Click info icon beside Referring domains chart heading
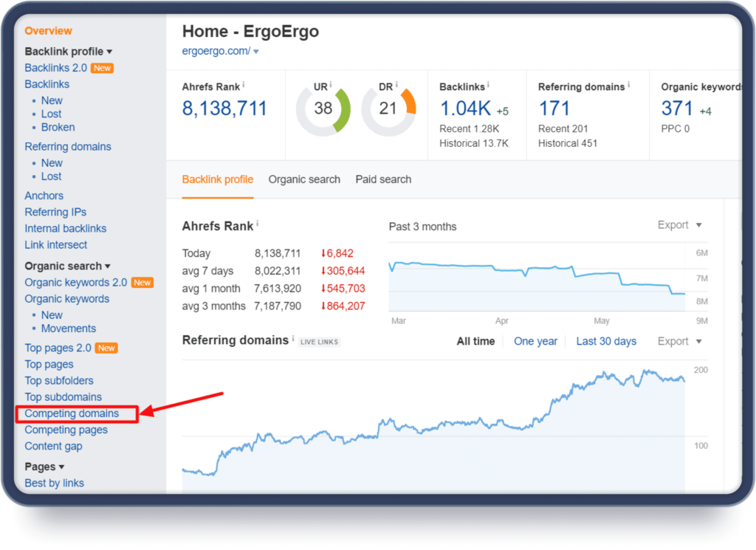The image size is (756, 550). click(x=293, y=338)
